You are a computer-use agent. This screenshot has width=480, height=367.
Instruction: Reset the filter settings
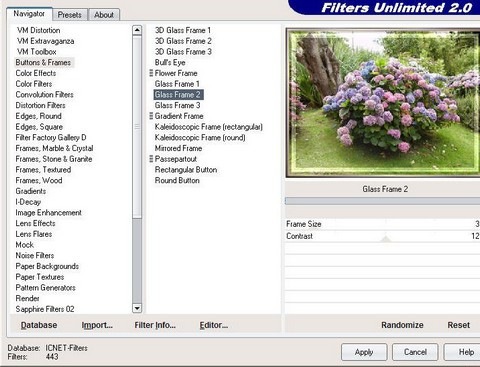point(459,325)
